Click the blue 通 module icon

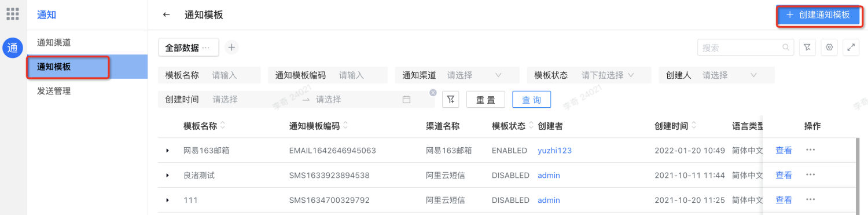click(x=12, y=48)
